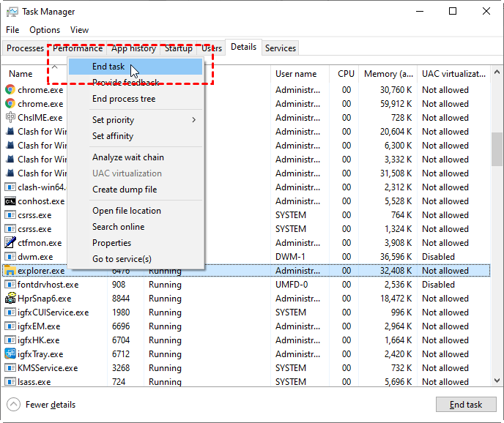504x423 pixels.
Task: Click the ChsIME.exe process icon
Action: pyautogui.click(x=10, y=118)
